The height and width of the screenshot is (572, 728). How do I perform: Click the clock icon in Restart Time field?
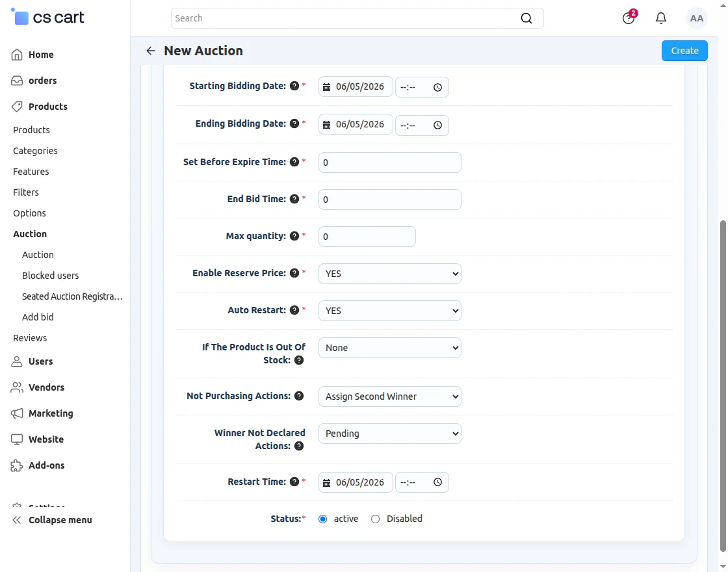(x=438, y=482)
